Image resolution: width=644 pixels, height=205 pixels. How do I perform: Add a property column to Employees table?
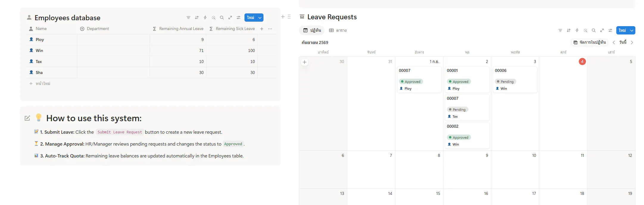(x=262, y=29)
